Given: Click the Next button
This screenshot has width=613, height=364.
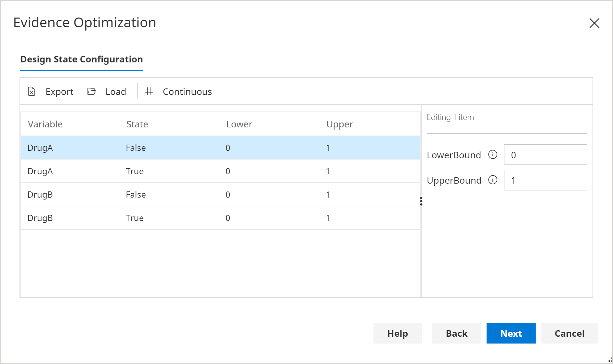Looking at the screenshot, I should (511, 333).
